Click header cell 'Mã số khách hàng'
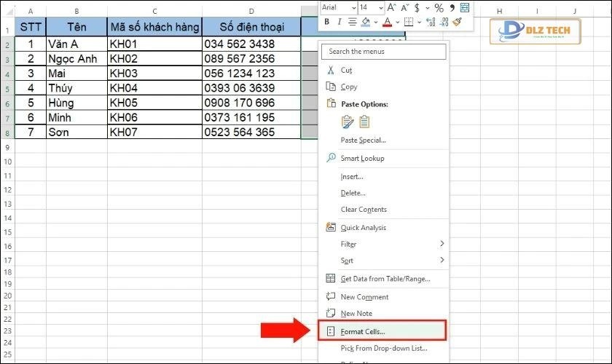 tap(154, 27)
